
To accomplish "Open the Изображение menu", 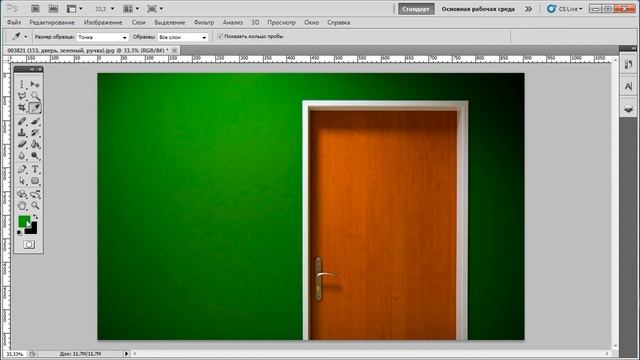I will coord(103,22).
